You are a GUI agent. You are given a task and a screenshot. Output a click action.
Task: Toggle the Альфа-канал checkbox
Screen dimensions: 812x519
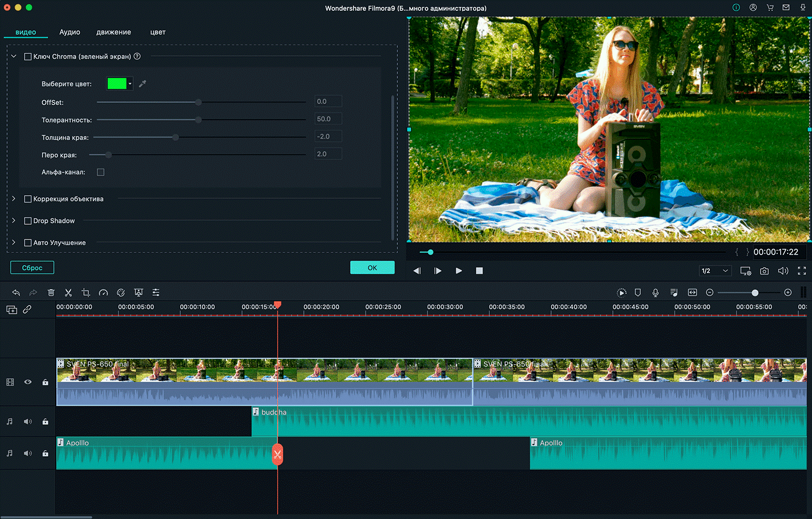[x=101, y=172]
